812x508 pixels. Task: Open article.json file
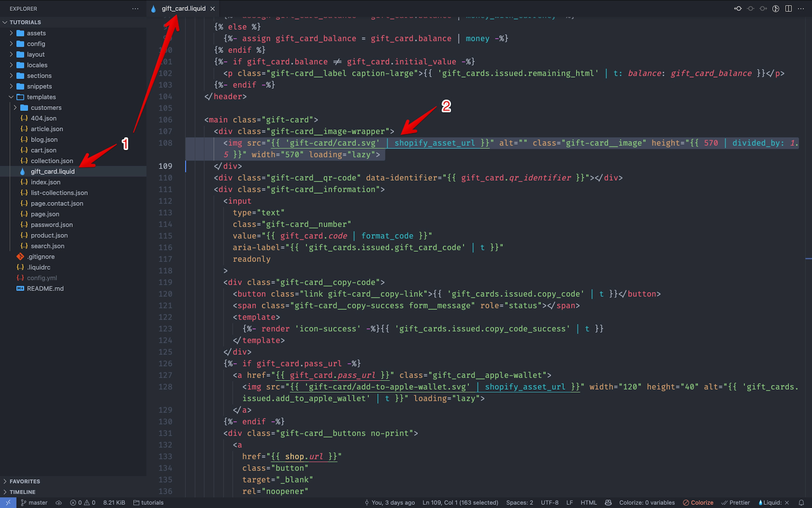pos(73,129)
